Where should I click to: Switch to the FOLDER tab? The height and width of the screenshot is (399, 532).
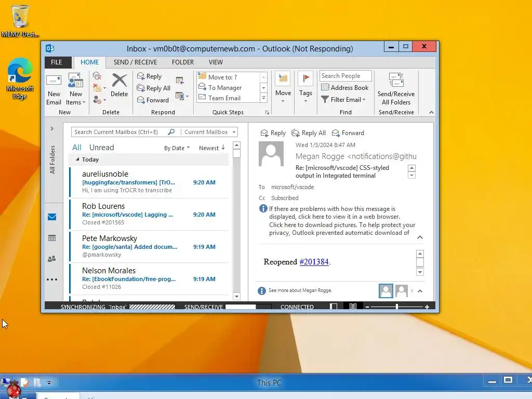click(x=182, y=62)
